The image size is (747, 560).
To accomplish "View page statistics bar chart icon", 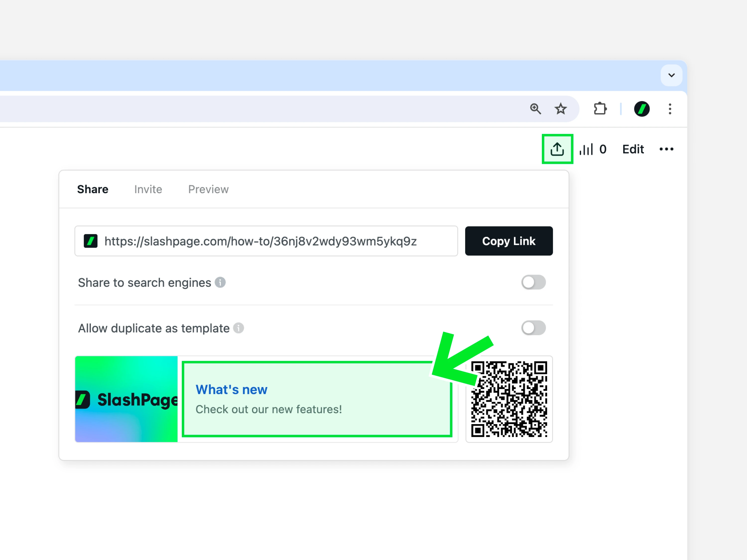I will (586, 149).
